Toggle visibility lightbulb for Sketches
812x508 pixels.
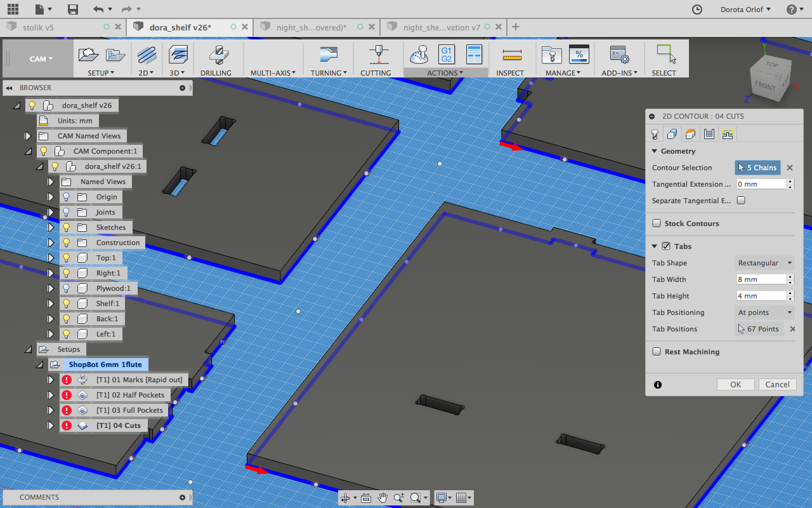pos(67,227)
